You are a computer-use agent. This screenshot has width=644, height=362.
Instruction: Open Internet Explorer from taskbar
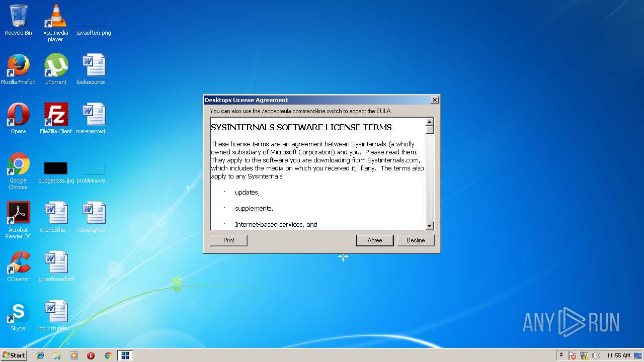[x=40, y=355]
